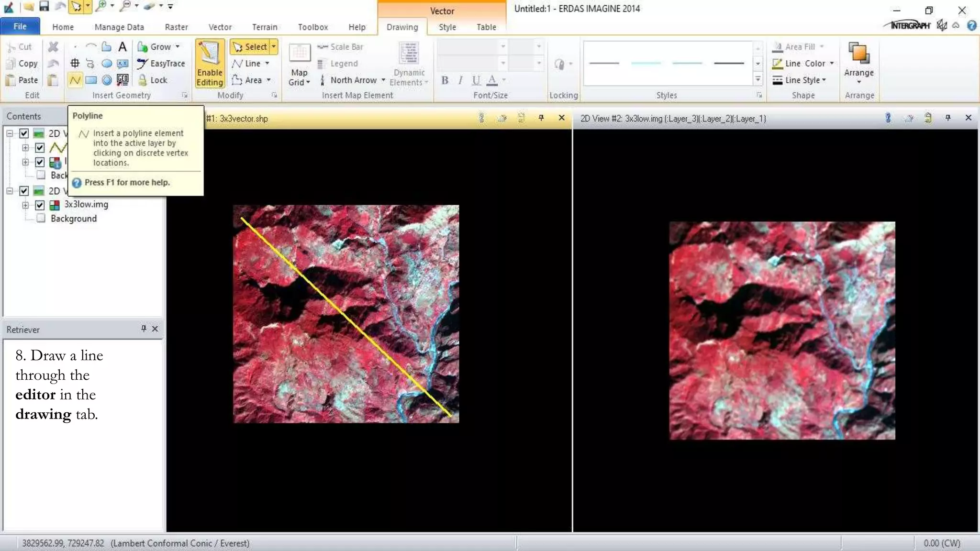980x551 pixels.
Task: Select the GEO point insert tool
Action: coord(122,80)
